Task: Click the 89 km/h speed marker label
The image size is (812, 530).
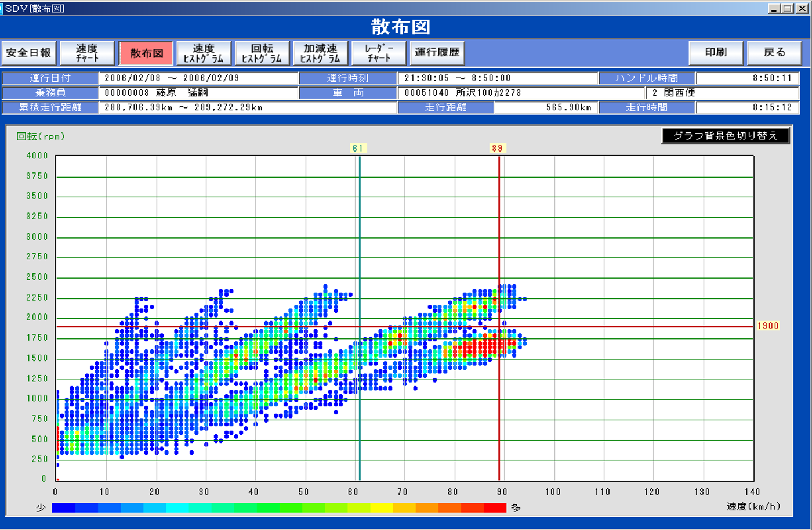Action: point(497,148)
